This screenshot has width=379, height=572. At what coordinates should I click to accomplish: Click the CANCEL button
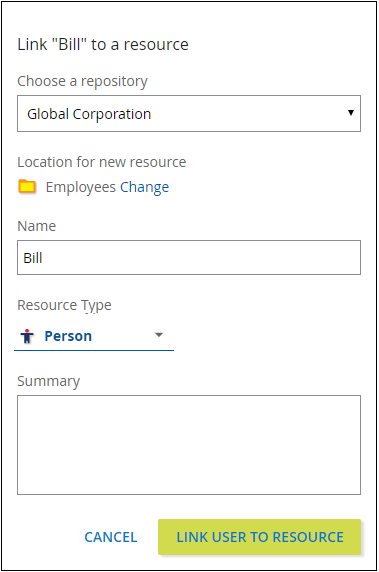[111, 537]
